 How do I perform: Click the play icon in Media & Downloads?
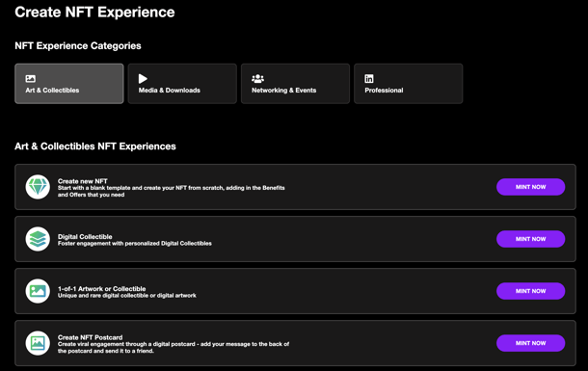pos(143,79)
